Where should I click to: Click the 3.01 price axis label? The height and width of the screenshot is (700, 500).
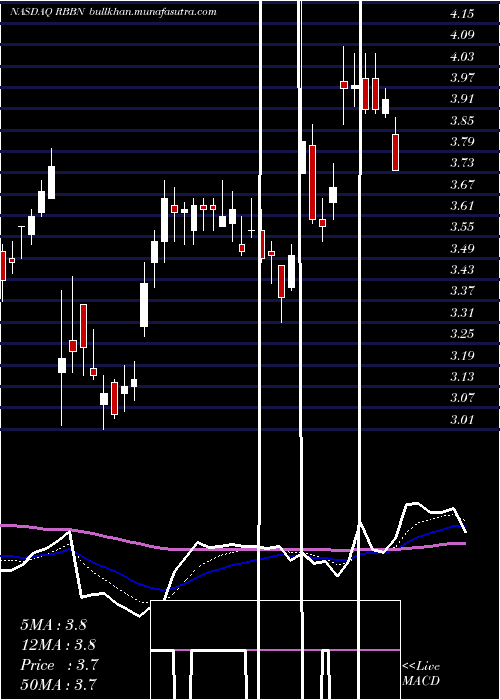pyautogui.click(x=462, y=419)
